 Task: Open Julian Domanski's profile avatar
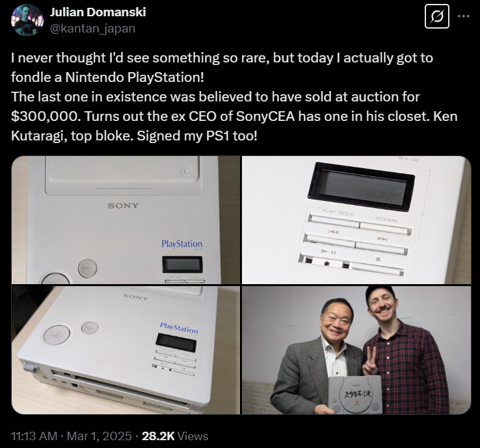[27, 20]
